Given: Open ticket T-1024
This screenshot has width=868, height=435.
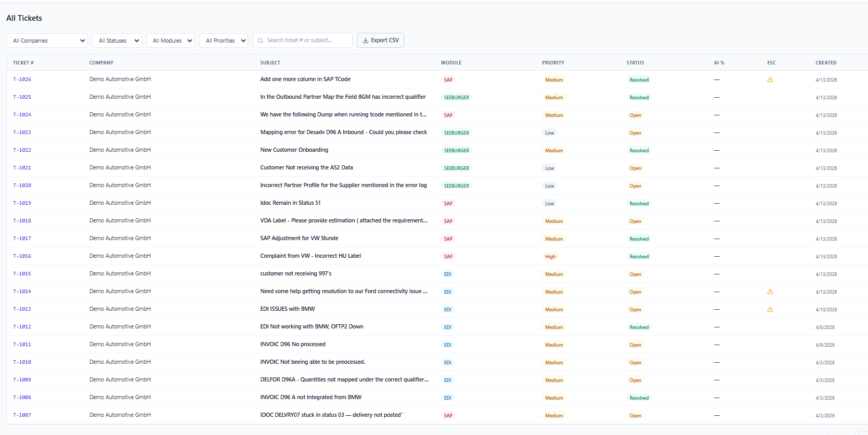Looking at the screenshot, I should click(x=22, y=115).
